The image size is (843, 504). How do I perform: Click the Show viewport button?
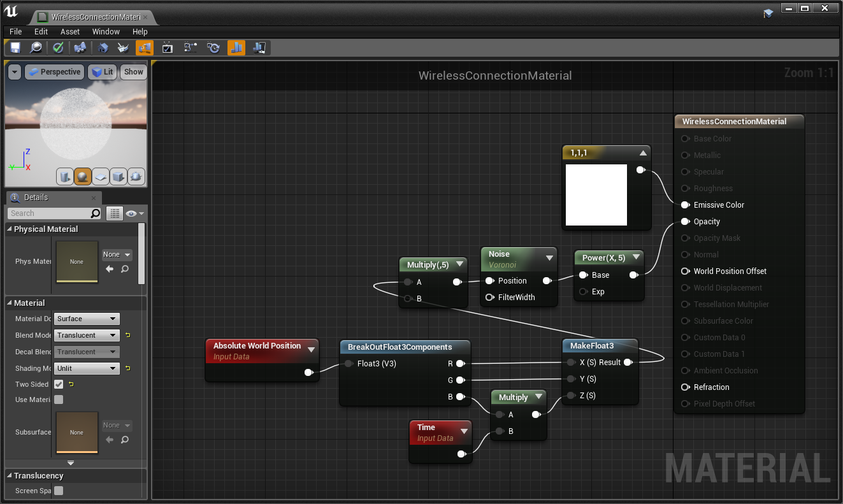[x=133, y=71]
